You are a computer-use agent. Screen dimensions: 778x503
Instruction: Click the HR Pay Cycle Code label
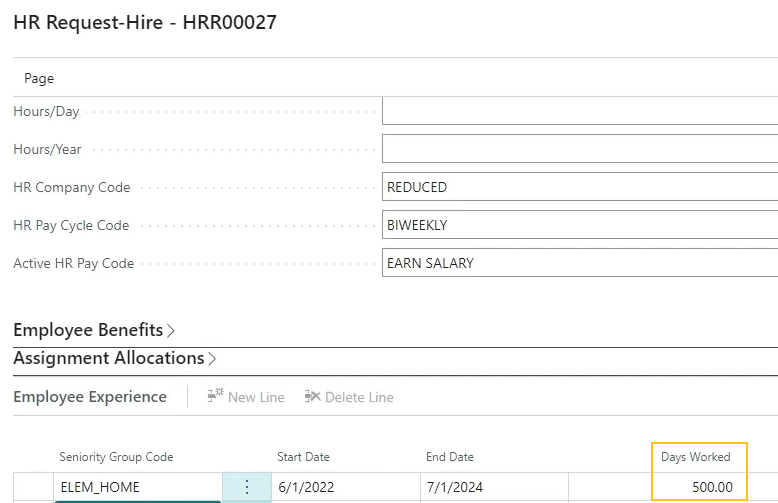pyautogui.click(x=71, y=226)
